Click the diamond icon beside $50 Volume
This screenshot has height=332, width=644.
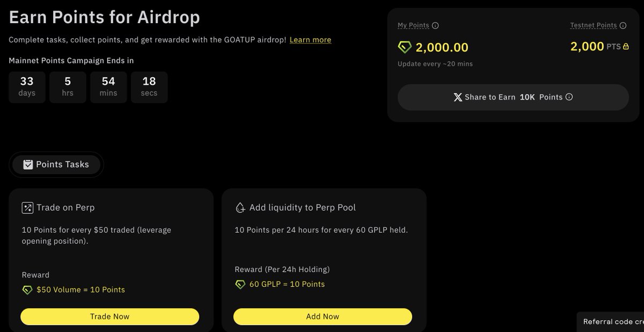(x=27, y=290)
